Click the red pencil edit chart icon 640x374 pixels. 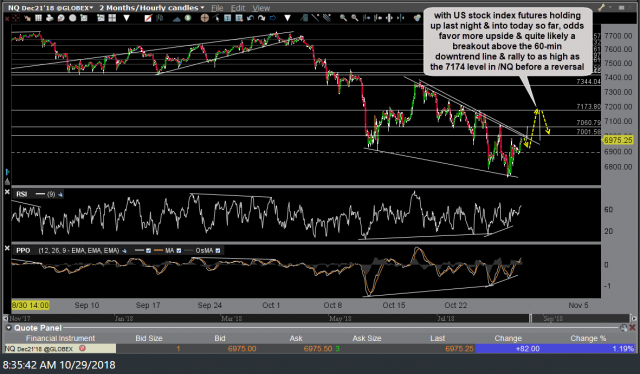coord(148,18)
